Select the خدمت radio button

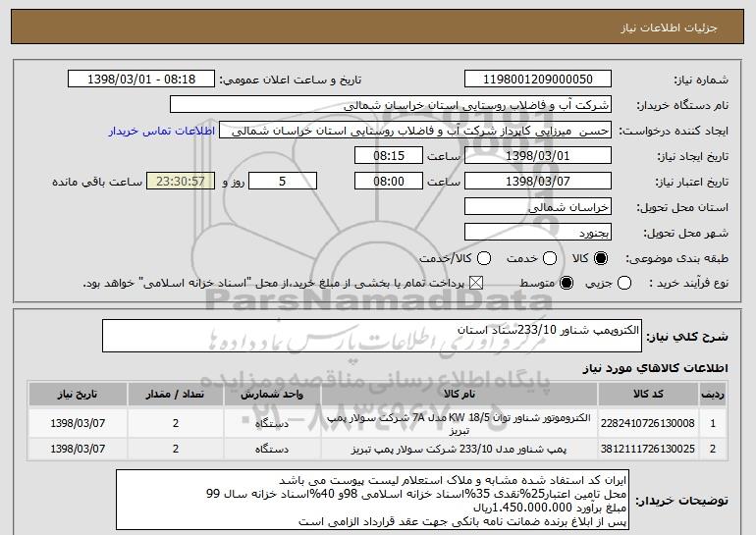[x=550, y=258]
